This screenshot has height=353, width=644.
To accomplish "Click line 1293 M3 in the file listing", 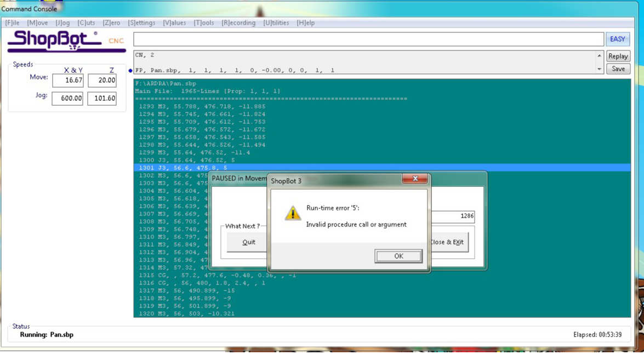I will [x=202, y=106].
